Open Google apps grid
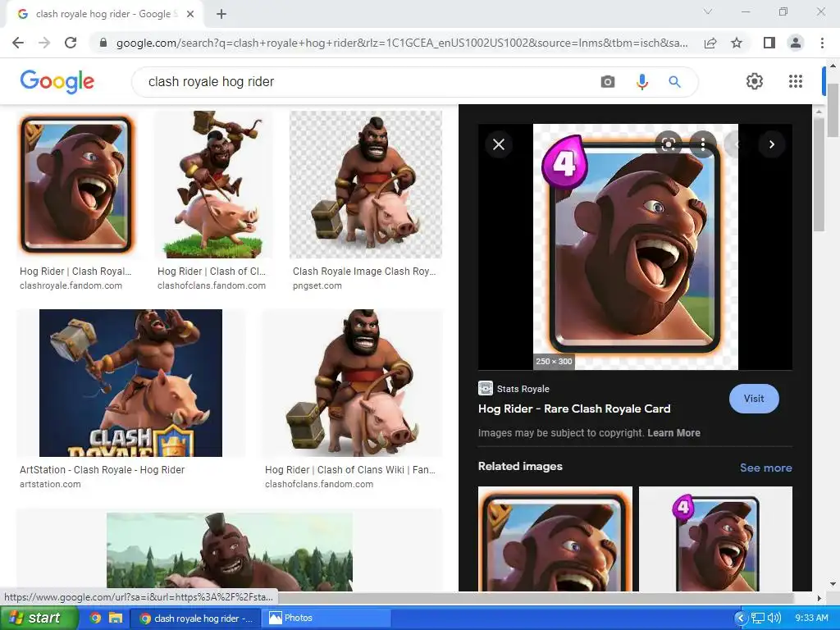The height and width of the screenshot is (630, 840). tap(796, 81)
